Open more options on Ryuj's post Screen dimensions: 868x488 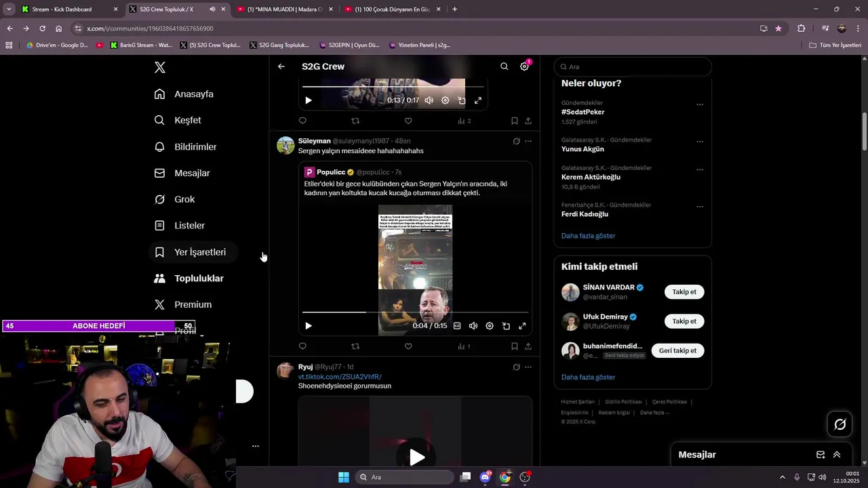[x=528, y=367]
